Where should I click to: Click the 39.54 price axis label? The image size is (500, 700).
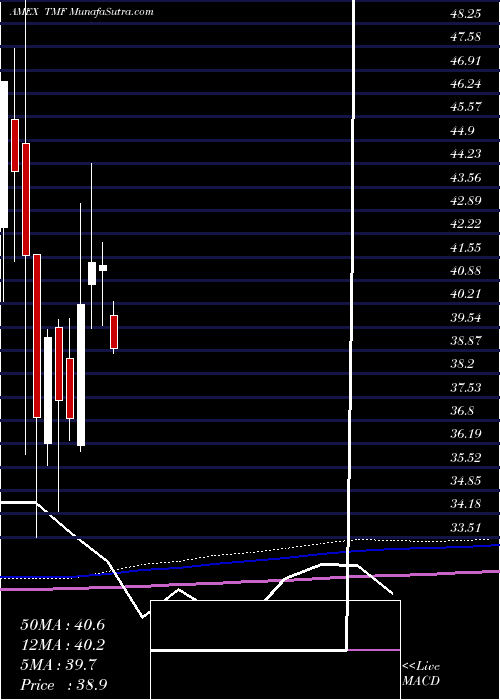(465, 317)
